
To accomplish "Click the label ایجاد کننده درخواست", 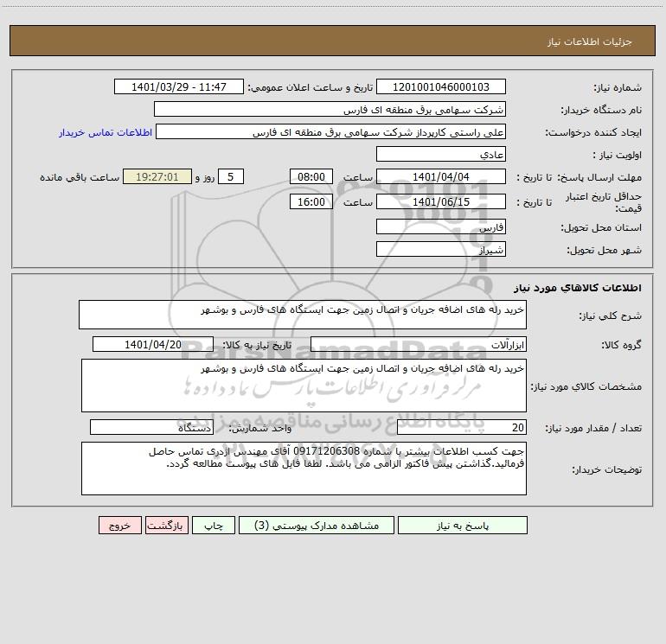I will (x=593, y=132).
